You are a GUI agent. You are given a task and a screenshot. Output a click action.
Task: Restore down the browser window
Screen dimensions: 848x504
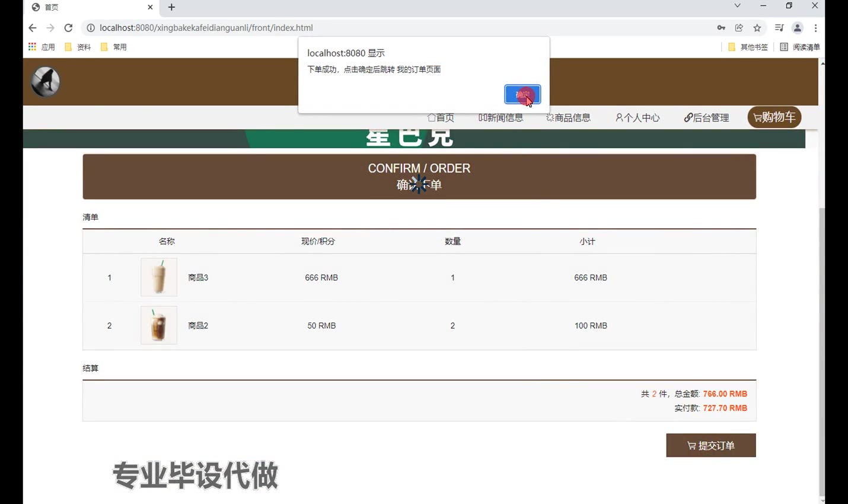[789, 6]
